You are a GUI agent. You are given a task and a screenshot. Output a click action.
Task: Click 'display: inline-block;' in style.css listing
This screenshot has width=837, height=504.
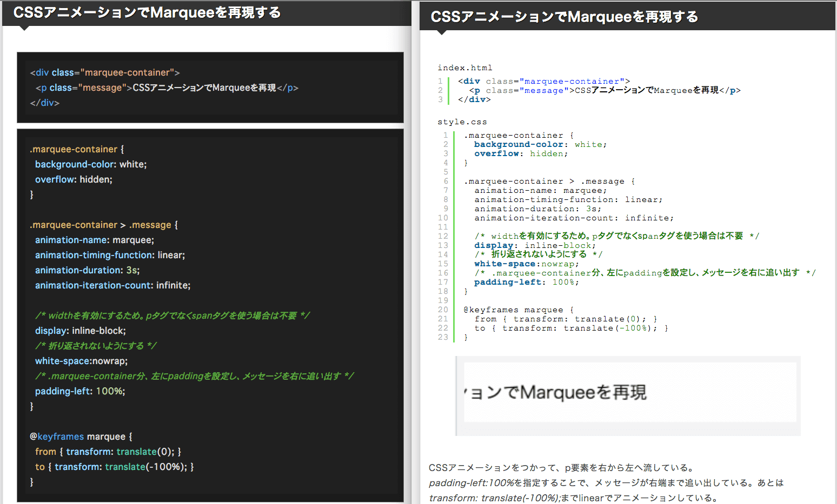click(x=535, y=245)
